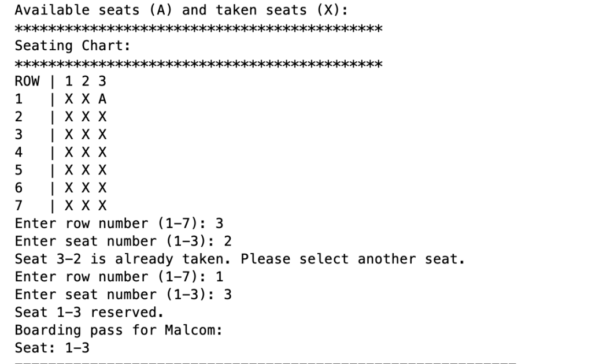The width and height of the screenshot is (592, 364).
Task: Click the 'Available seats (A)' header line
Action: pos(181,10)
